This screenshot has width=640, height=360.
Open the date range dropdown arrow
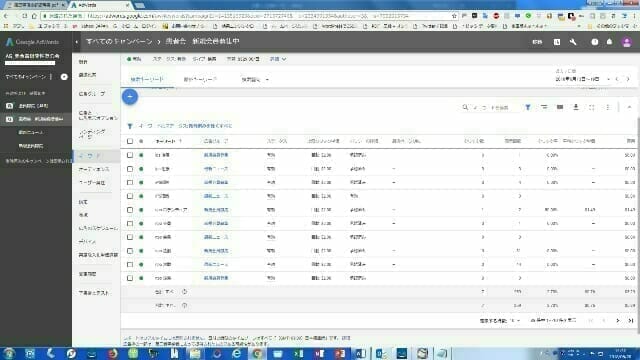[x=609, y=79]
